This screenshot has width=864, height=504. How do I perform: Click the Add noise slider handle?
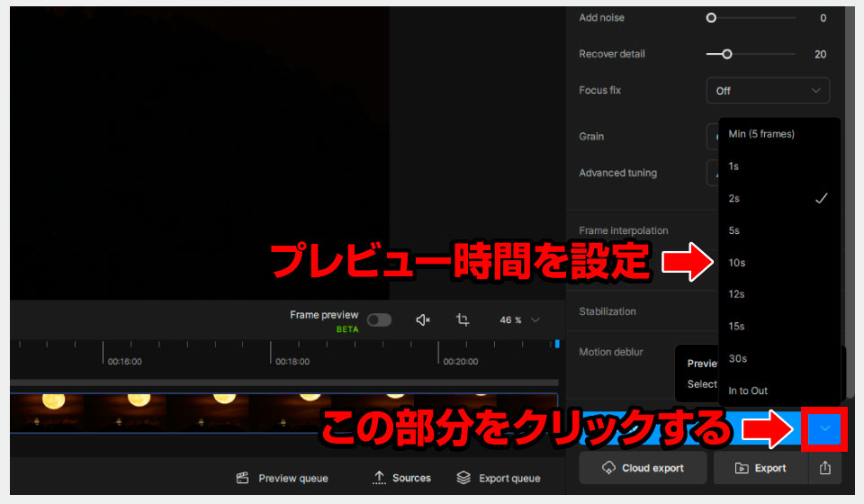click(711, 17)
